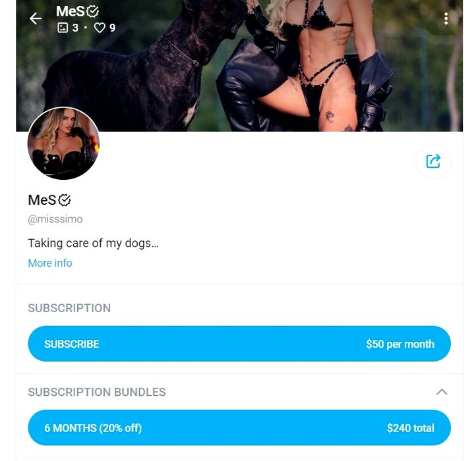Click the likes count number 9
The width and height of the screenshot is (476, 461).
(x=112, y=28)
